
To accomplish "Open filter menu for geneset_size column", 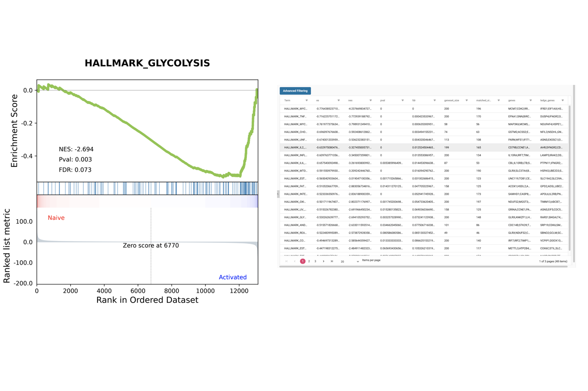I will coord(467,100).
